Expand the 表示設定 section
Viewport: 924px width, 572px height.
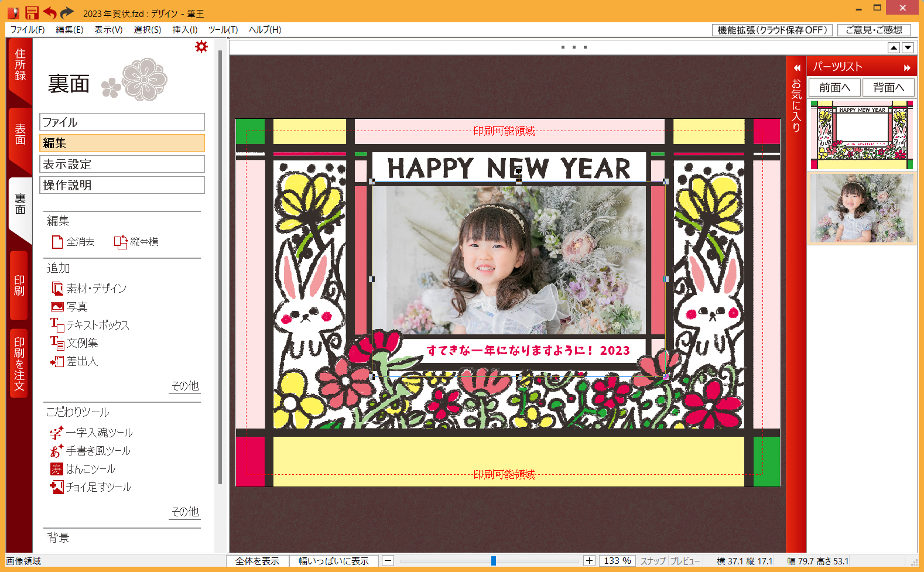pos(122,164)
